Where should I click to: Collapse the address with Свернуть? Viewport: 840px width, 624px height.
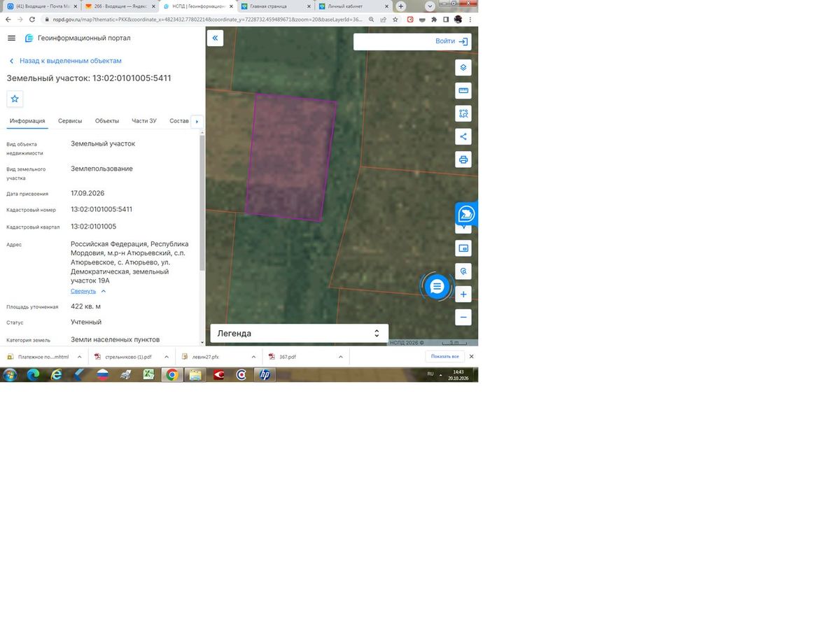coord(88,291)
